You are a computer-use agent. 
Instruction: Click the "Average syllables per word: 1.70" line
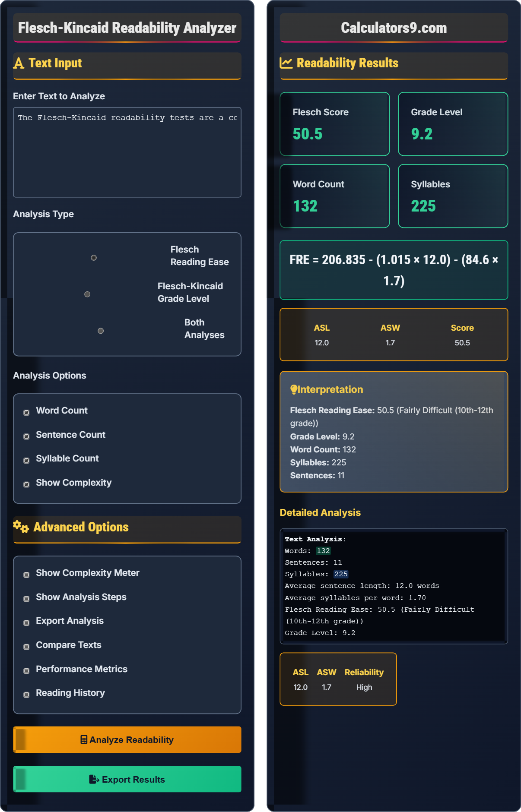[x=355, y=598]
